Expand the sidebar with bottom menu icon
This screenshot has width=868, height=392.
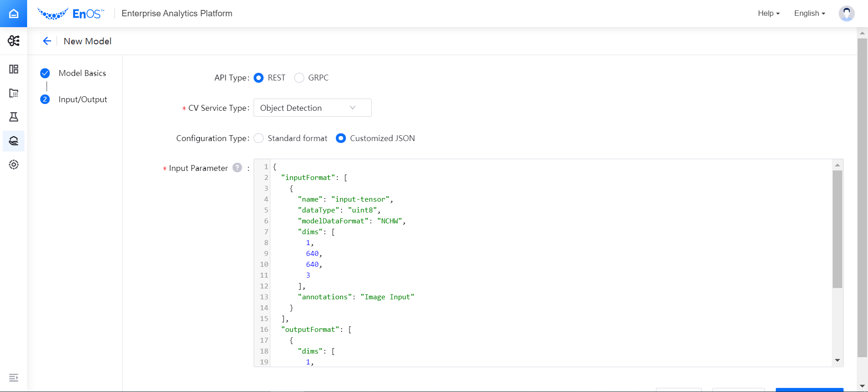pyautogui.click(x=14, y=378)
